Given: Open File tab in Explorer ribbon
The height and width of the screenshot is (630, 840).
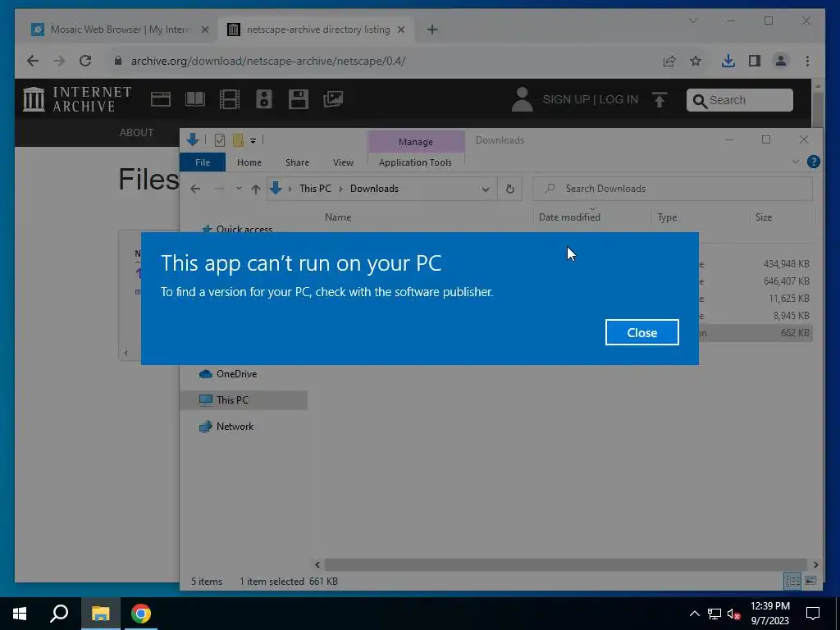Looking at the screenshot, I should point(203,162).
